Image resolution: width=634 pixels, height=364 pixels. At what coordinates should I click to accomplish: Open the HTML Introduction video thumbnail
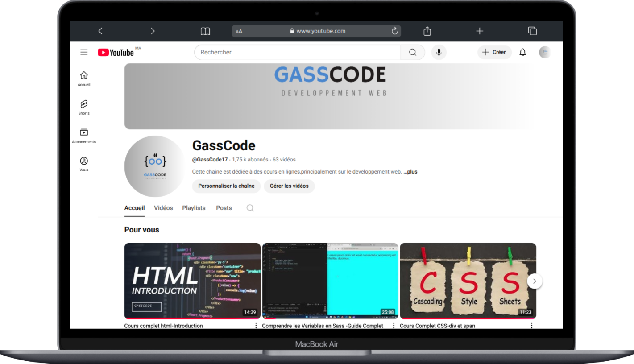coord(192,281)
